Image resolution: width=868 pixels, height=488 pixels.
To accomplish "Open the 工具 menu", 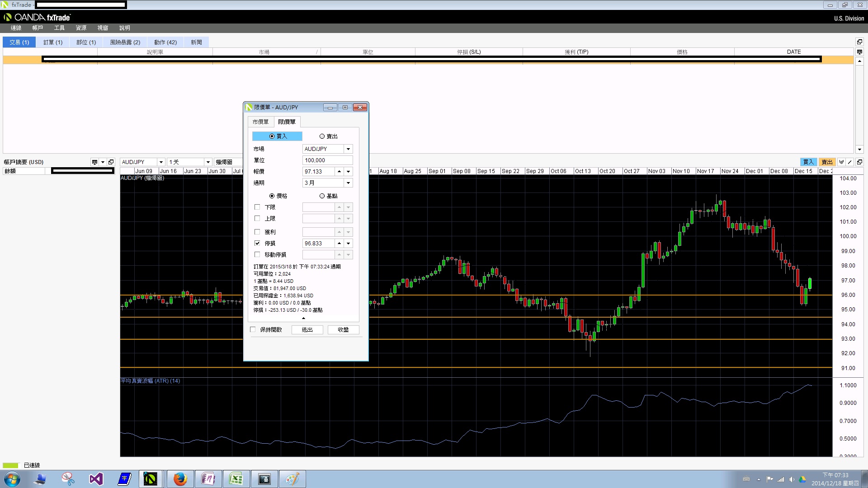I will 60,28.
